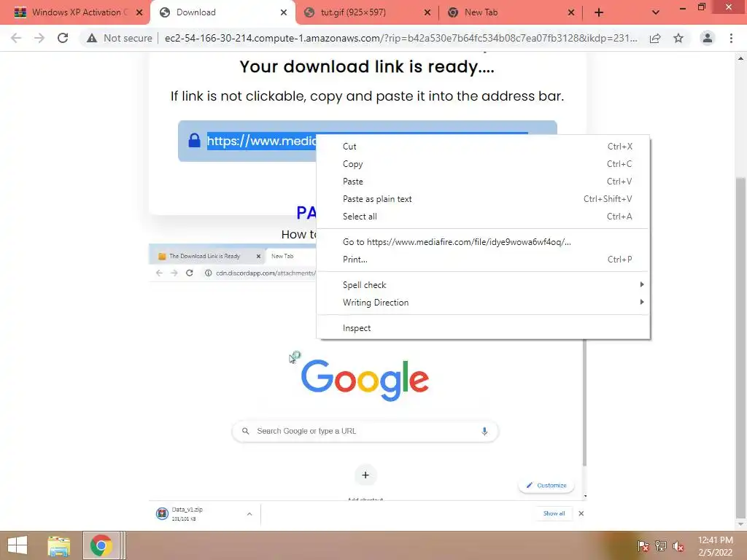This screenshot has width=747, height=560.
Task: Click the microphone icon in tutorial image
Action: point(484,431)
